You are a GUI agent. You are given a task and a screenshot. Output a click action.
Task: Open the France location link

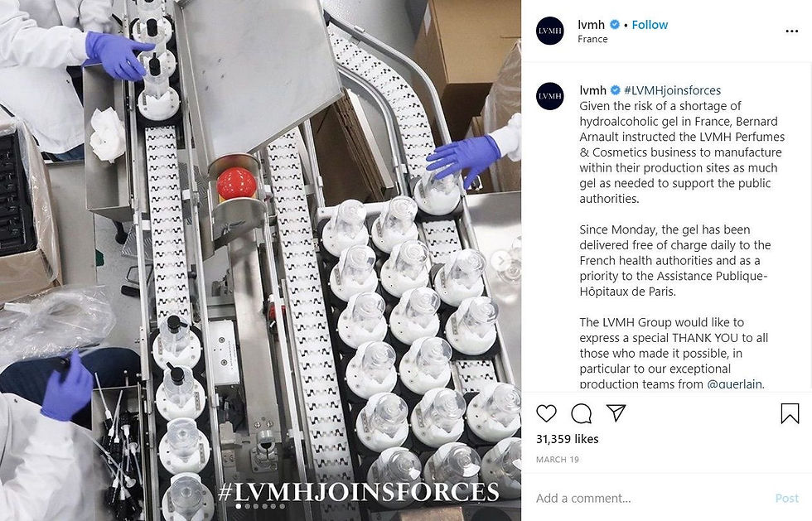point(592,39)
